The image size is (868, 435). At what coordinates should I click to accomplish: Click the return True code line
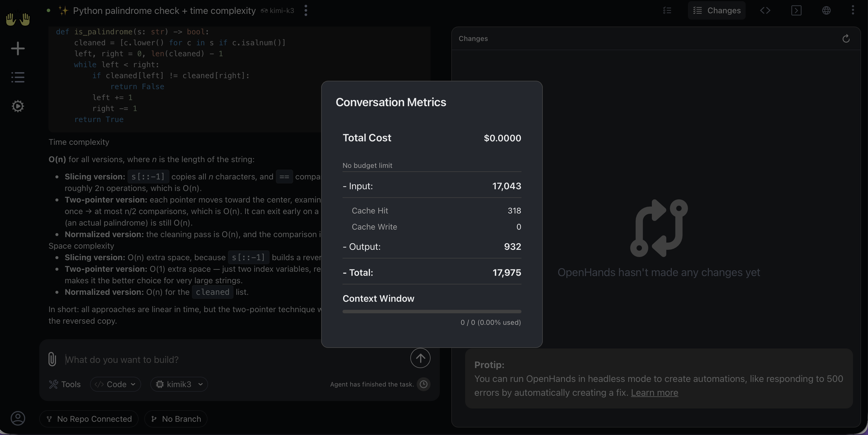[x=99, y=120]
